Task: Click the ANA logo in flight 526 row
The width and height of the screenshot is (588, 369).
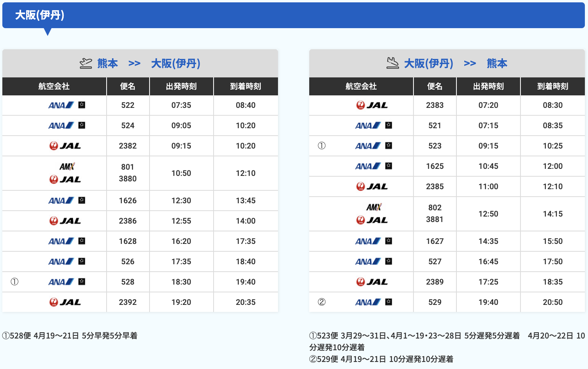Action: click(x=61, y=262)
